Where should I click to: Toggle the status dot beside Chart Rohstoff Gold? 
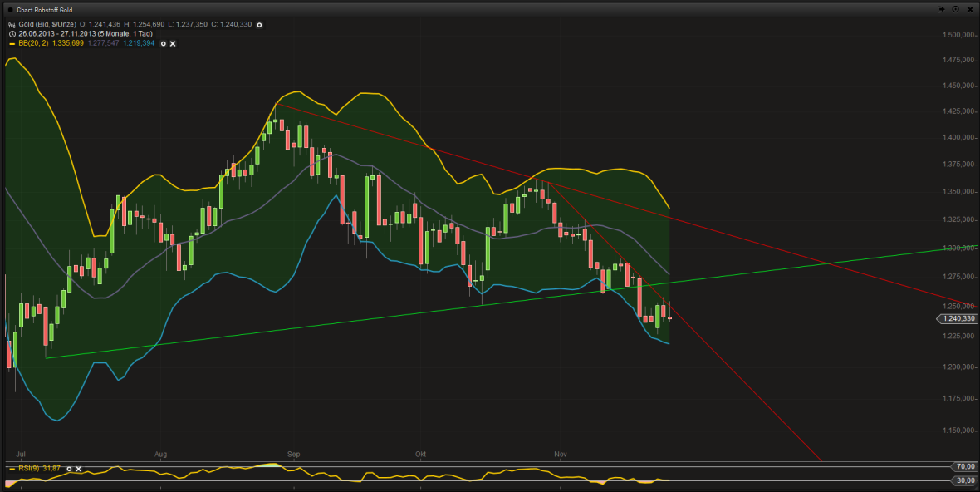click(x=8, y=9)
